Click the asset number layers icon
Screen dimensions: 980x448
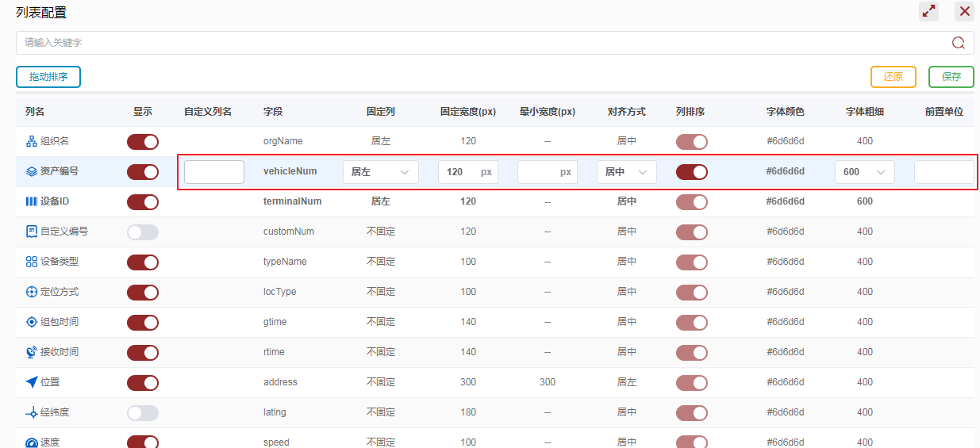point(32,171)
